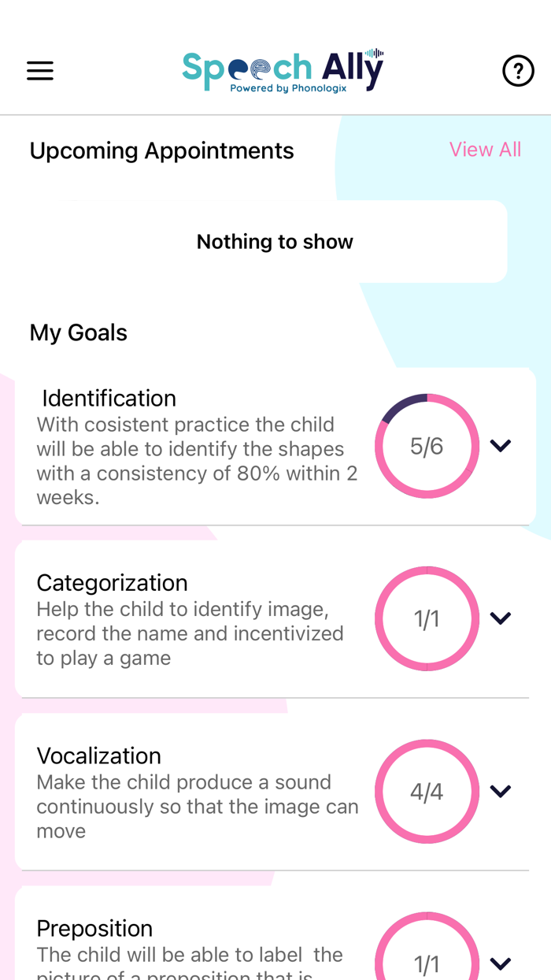
Task: Select the My Goals section header
Action: [78, 332]
